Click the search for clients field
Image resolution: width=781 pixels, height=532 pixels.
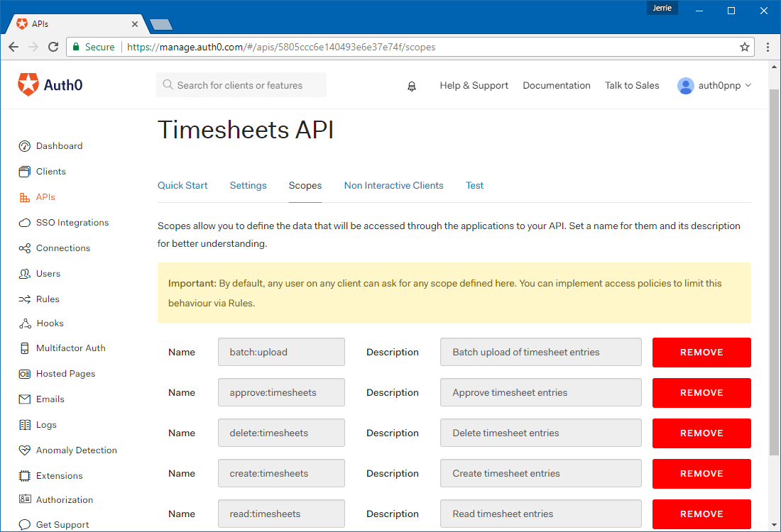[x=241, y=84]
